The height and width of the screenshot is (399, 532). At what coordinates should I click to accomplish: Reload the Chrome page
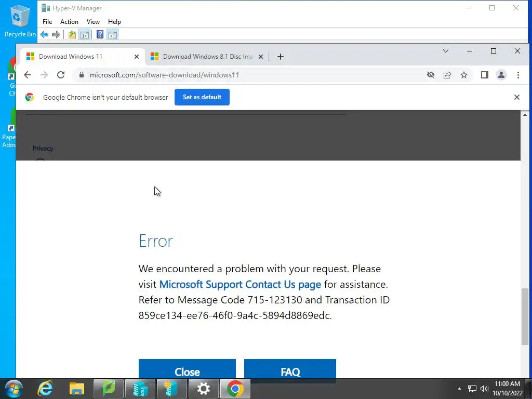(61, 75)
